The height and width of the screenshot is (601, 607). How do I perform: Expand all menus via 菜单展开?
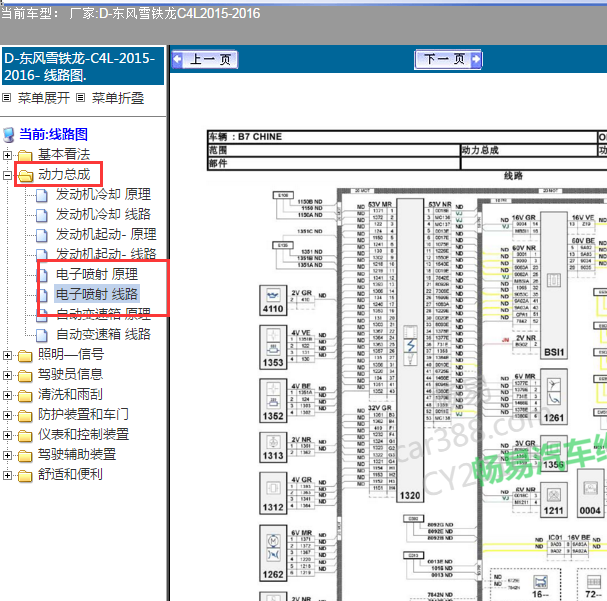pyautogui.click(x=44, y=98)
